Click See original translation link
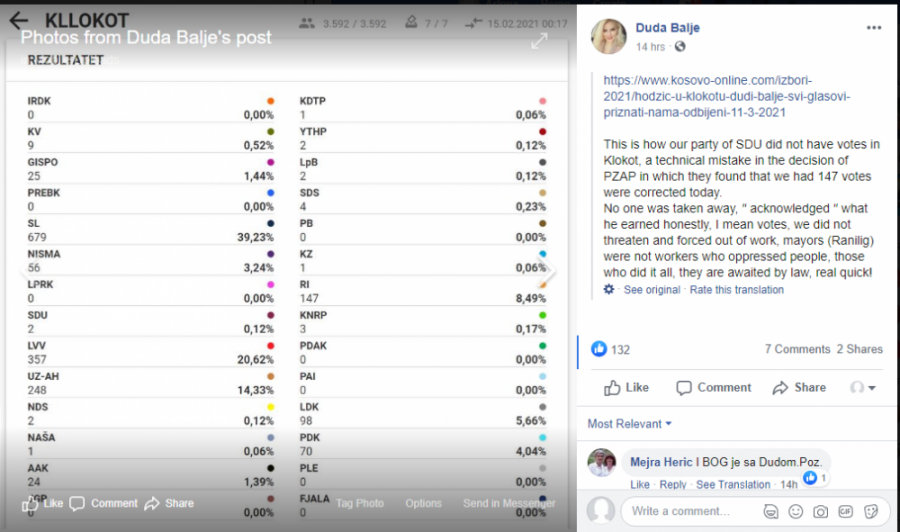Viewport: 900px width, 532px height. [x=651, y=290]
